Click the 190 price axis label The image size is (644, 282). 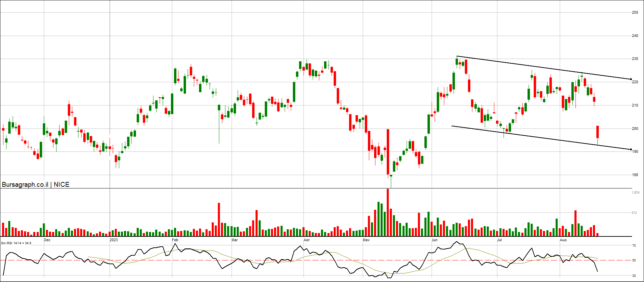coord(635,151)
